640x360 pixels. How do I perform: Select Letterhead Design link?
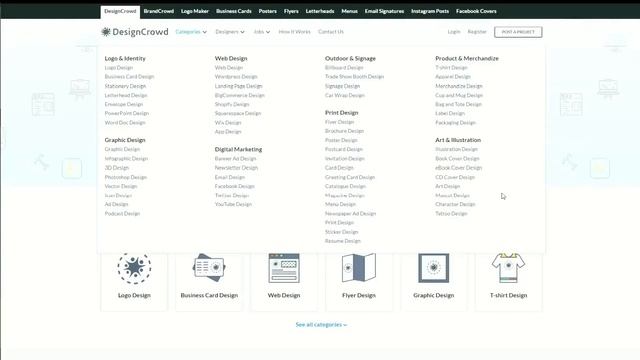pos(126,96)
